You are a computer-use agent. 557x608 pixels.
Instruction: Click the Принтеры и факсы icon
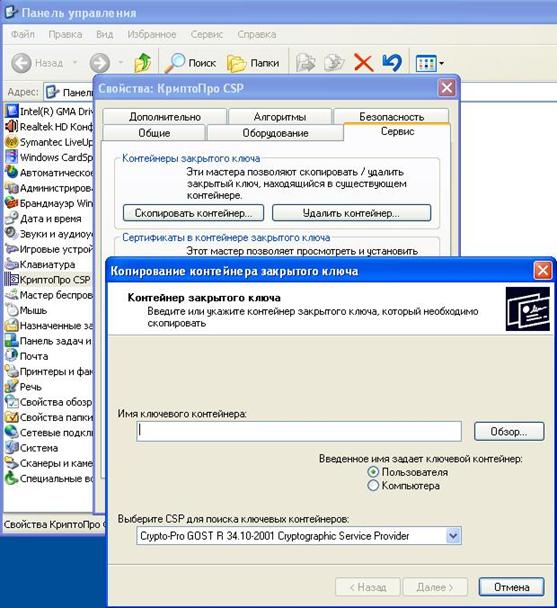point(12,371)
